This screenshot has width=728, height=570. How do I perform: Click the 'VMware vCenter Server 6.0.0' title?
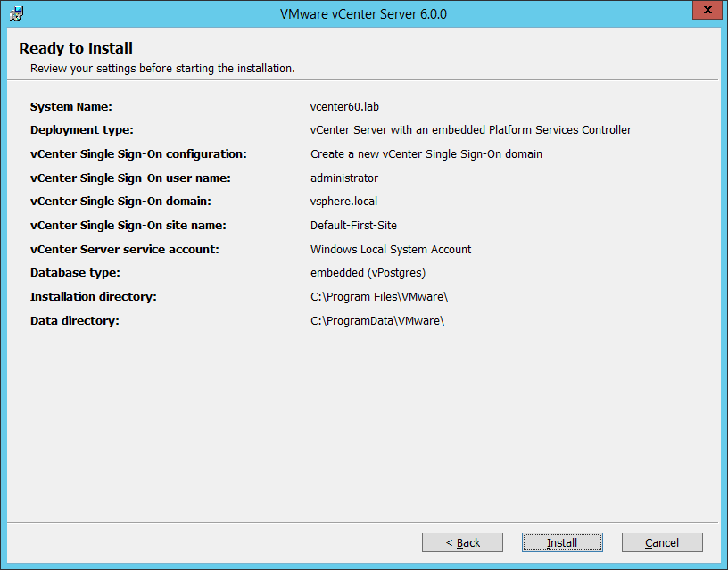pyautogui.click(x=363, y=14)
